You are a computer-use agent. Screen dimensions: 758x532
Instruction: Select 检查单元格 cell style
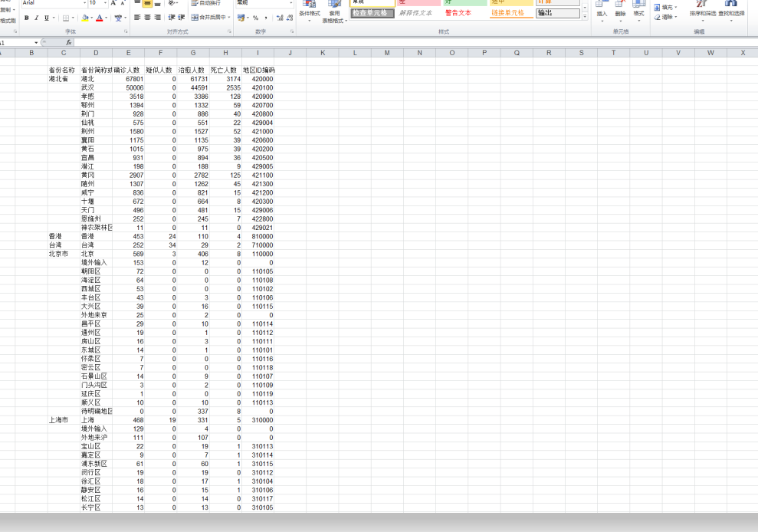372,13
